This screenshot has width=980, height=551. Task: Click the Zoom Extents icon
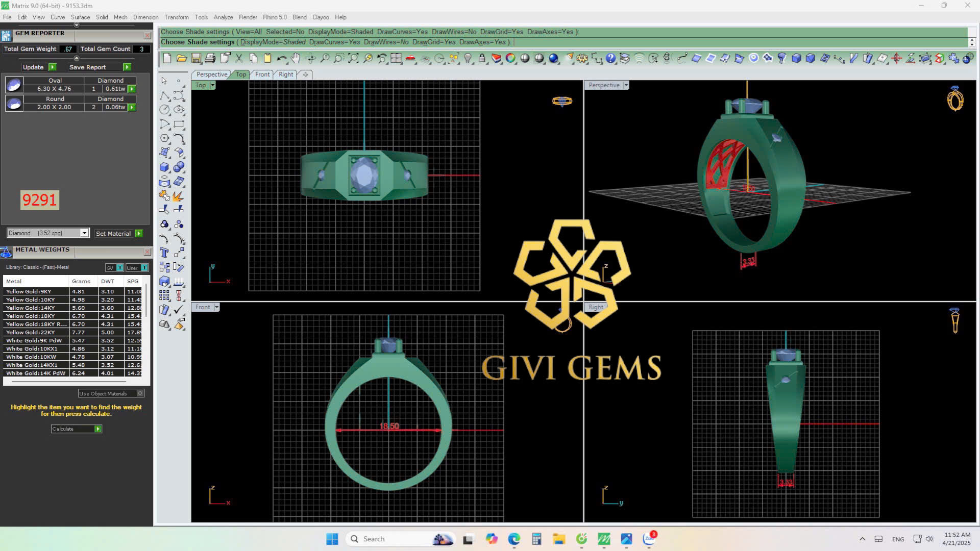[353, 59]
